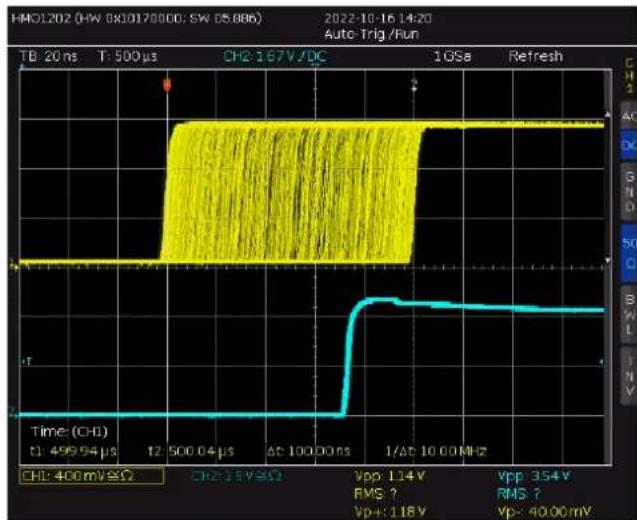The height and width of the screenshot is (520, 637).
Task: Click the trigger level T marker
Action: [x=27, y=361]
